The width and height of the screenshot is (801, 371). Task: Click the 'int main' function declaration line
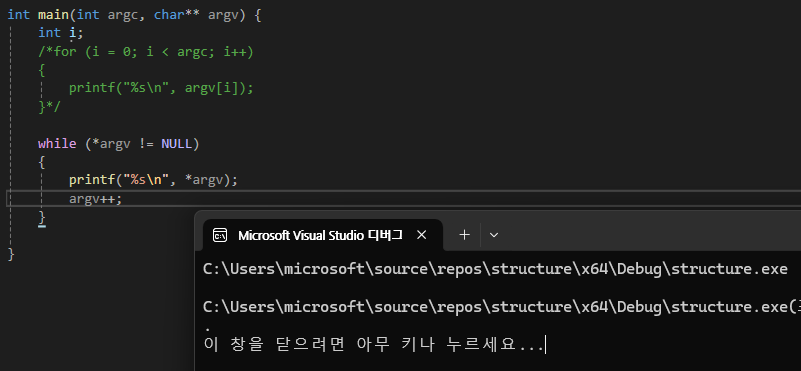click(134, 14)
